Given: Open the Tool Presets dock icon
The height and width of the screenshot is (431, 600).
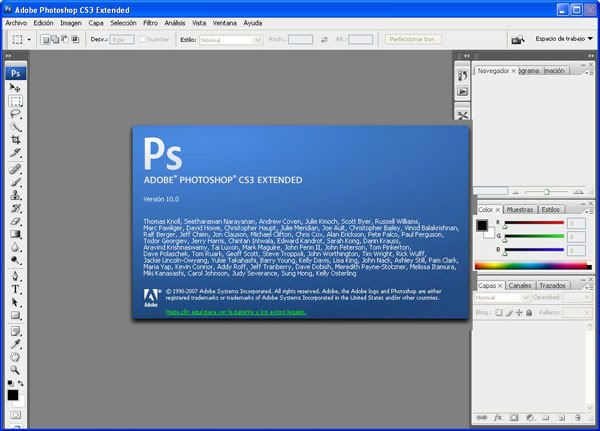Looking at the screenshot, I should (462, 115).
